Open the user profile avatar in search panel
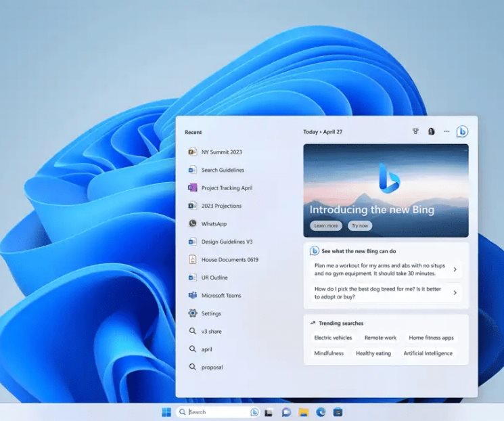The image size is (504, 421). [431, 131]
